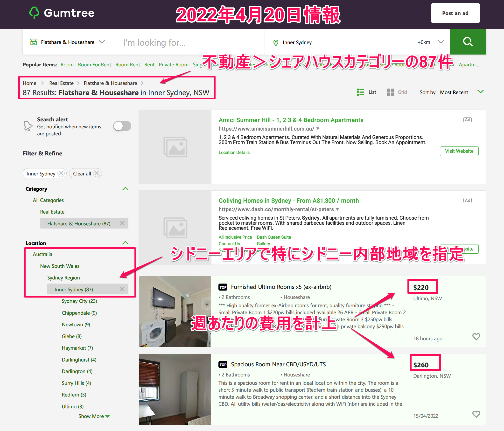Collapse the Category filter section

125,189
